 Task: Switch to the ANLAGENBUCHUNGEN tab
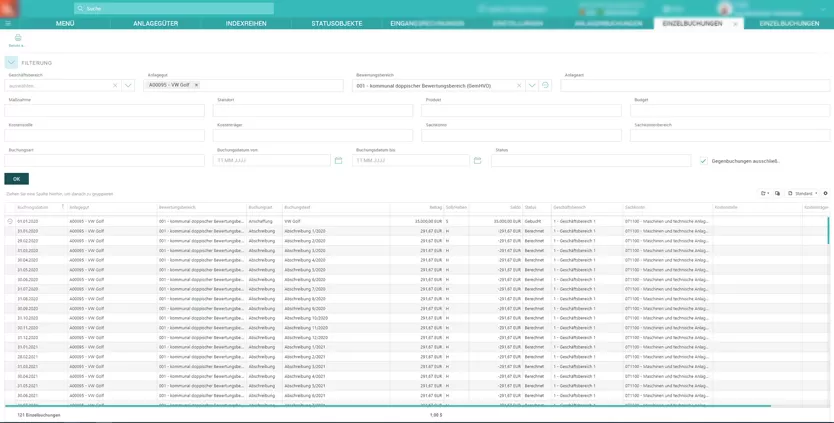tap(608, 23)
